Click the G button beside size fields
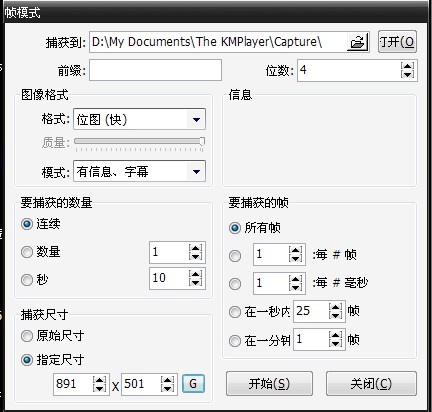The height and width of the screenshot is (412, 432). click(193, 384)
